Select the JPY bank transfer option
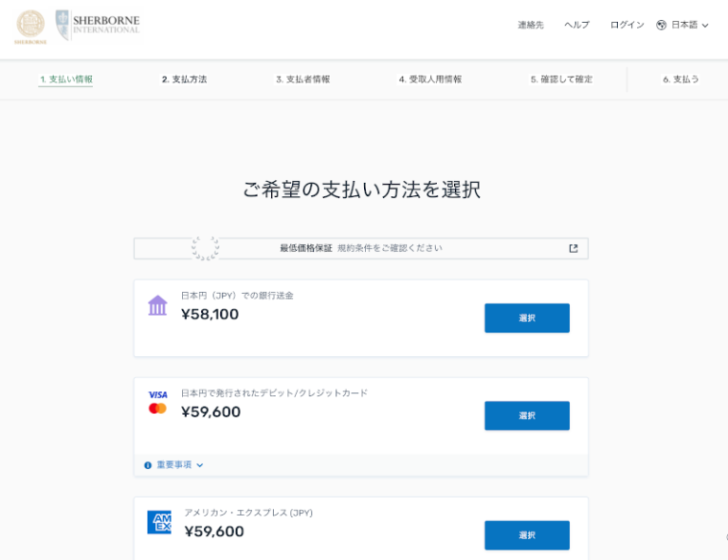 tap(526, 318)
